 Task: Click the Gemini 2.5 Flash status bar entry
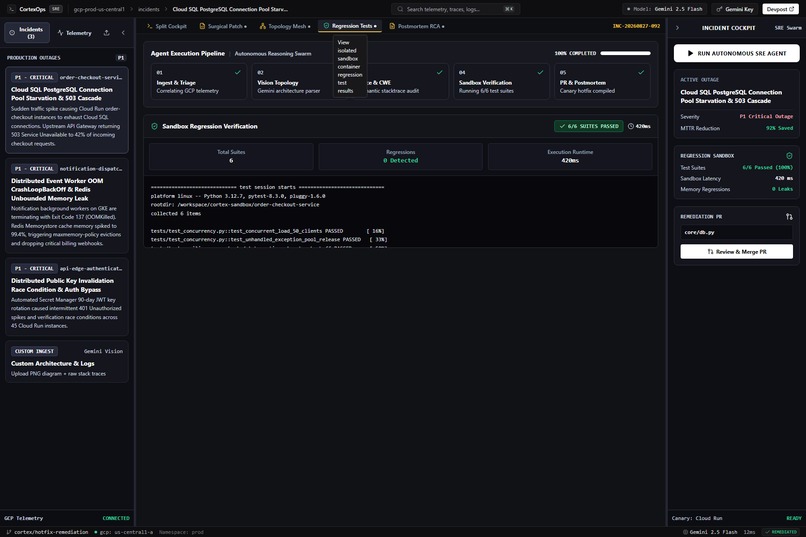click(709, 532)
